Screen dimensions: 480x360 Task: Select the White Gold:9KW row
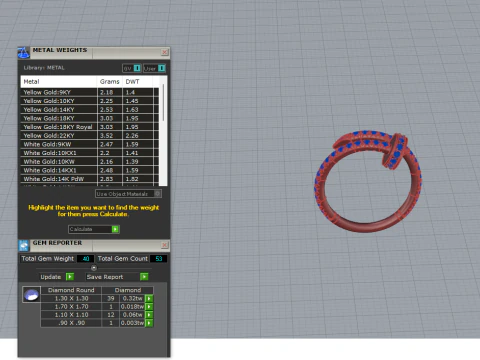pos(89,144)
